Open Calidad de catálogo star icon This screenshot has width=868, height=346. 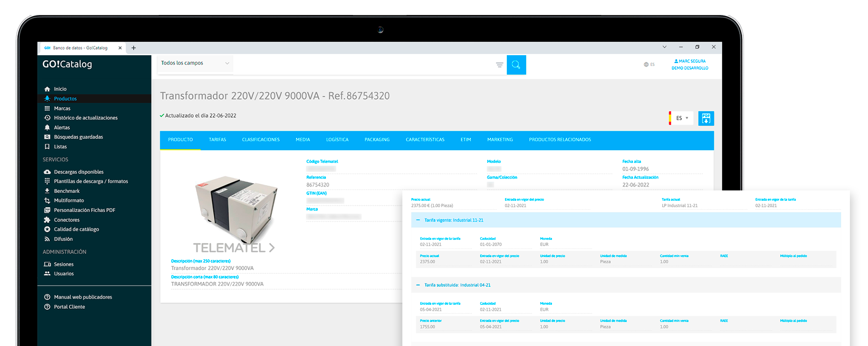click(47, 229)
